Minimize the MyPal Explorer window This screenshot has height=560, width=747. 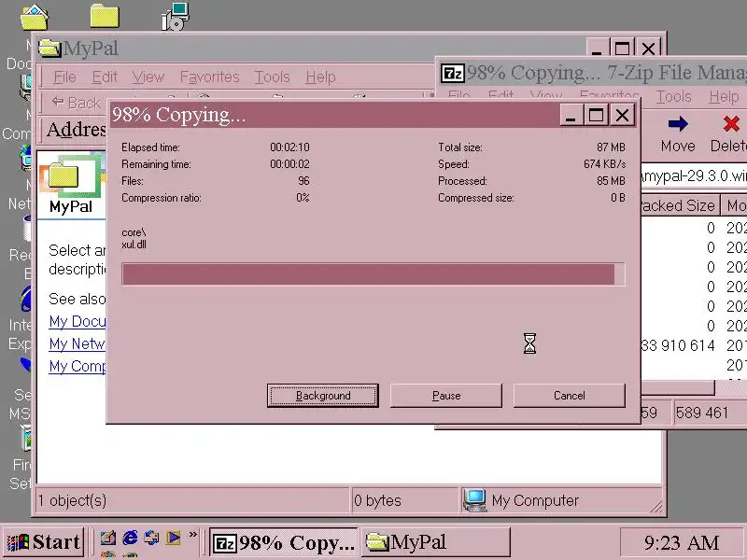(597, 49)
